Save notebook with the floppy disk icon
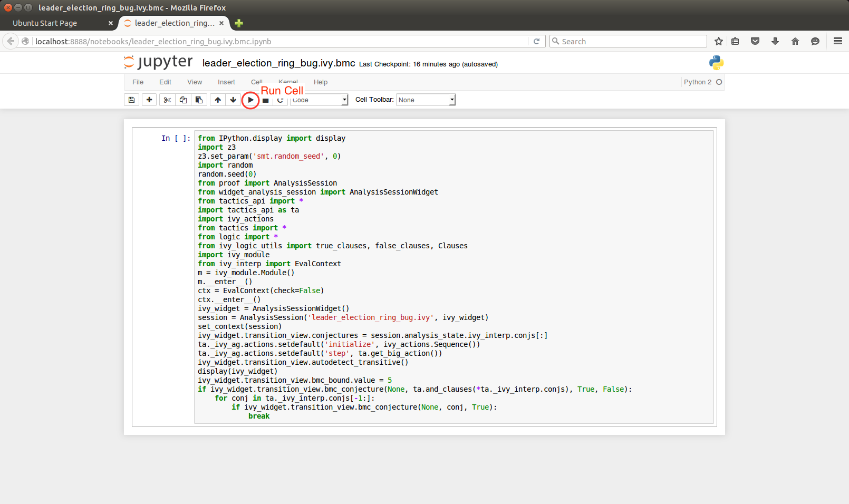Viewport: 849px width, 504px height. 132,100
